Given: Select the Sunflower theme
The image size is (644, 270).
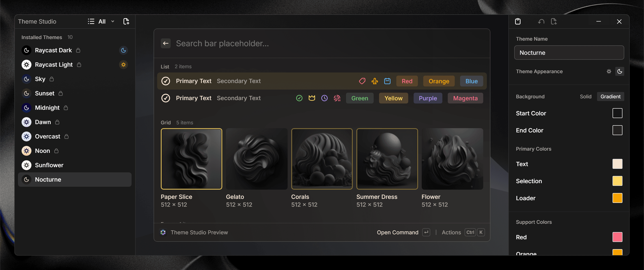Looking at the screenshot, I should coord(49,165).
